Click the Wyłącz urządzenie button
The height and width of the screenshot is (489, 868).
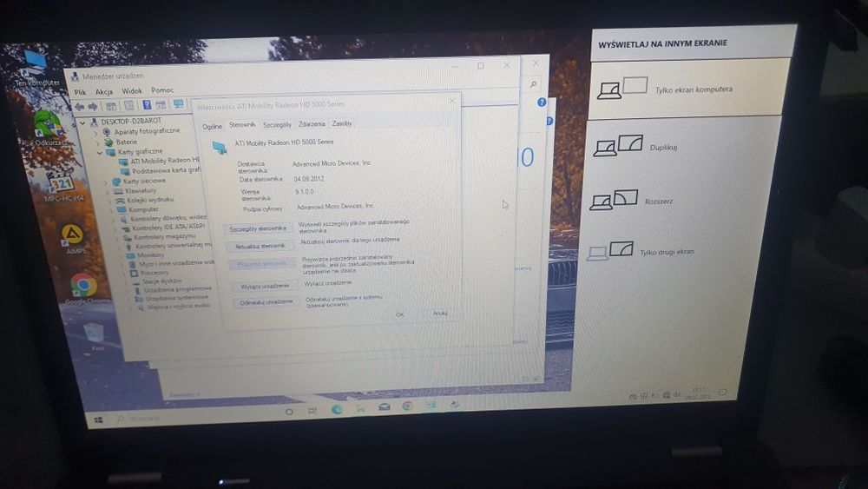pyautogui.click(x=265, y=286)
